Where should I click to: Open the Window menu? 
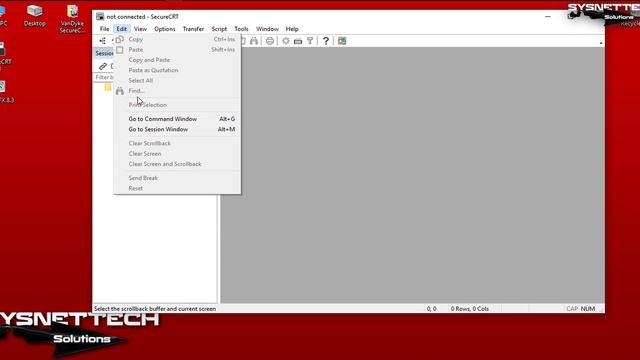pos(267,29)
